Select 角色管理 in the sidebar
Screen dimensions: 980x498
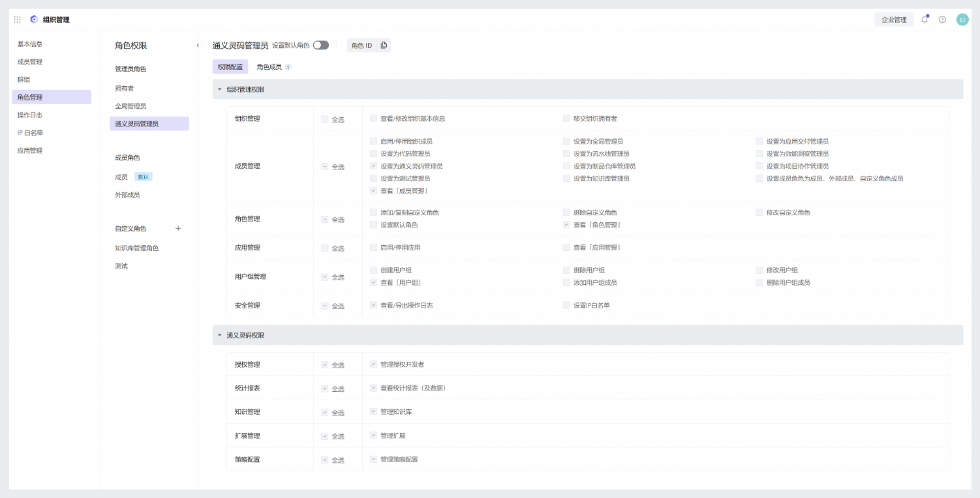(52, 97)
